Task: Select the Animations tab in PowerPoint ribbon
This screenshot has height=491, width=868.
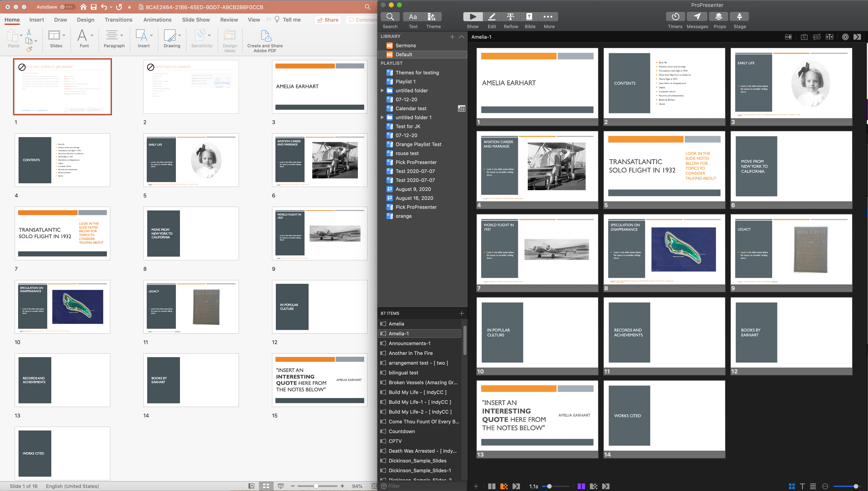Action: [x=157, y=20]
